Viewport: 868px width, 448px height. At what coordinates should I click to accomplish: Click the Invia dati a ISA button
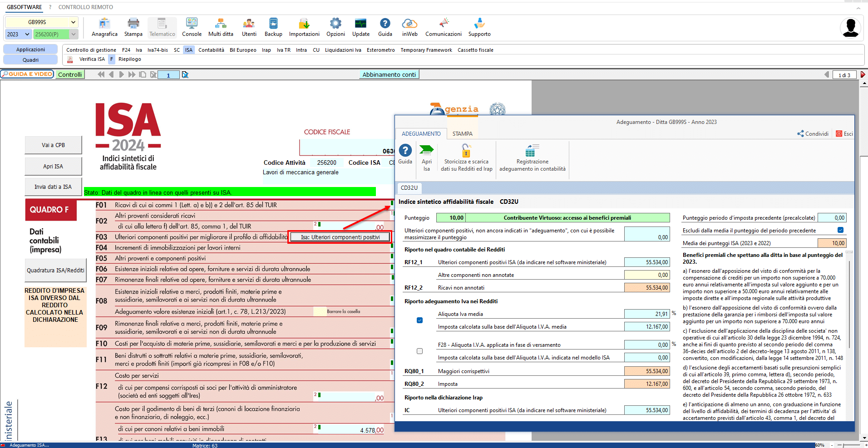click(x=53, y=187)
